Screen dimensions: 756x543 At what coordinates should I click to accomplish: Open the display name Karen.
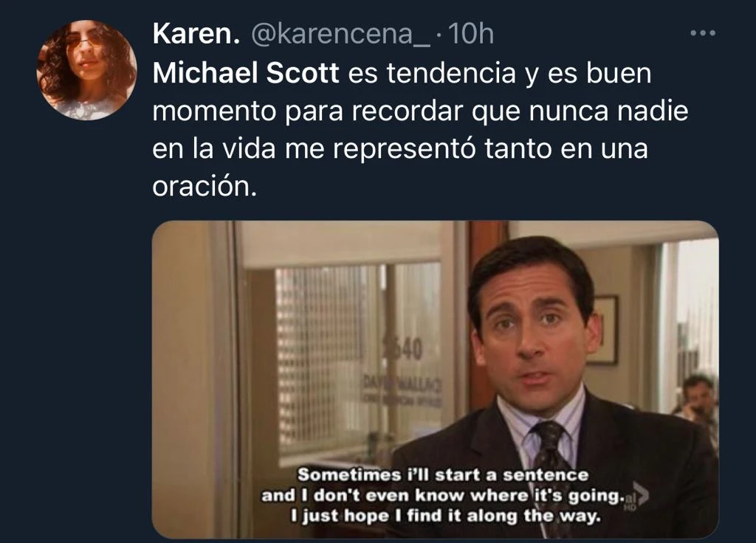[196, 34]
